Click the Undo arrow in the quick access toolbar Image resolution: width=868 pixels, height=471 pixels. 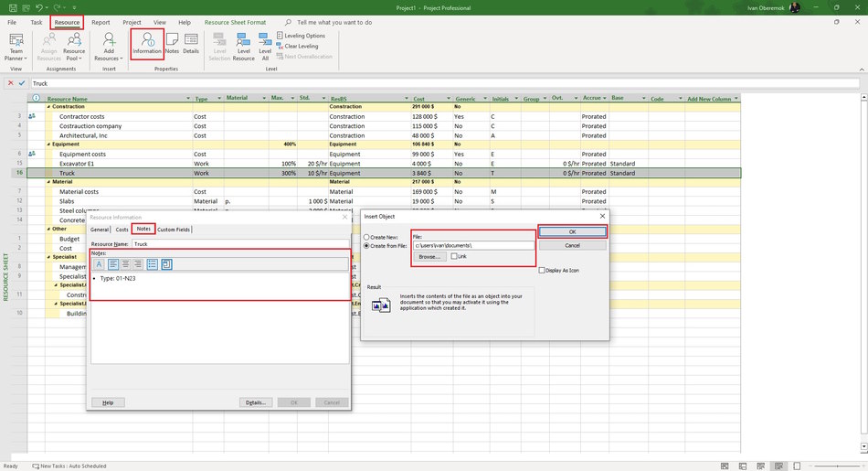click(x=38, y=7)
